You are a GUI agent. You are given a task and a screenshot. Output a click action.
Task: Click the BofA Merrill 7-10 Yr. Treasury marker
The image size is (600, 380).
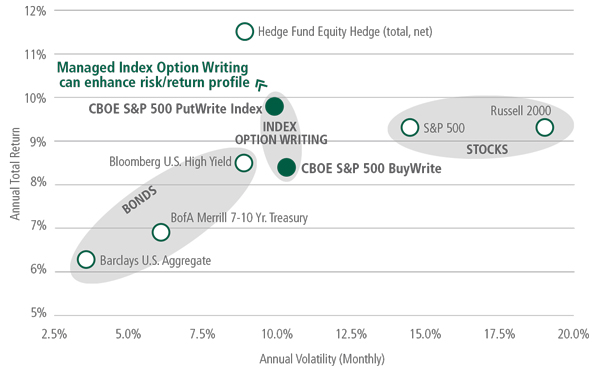point(161,232)
